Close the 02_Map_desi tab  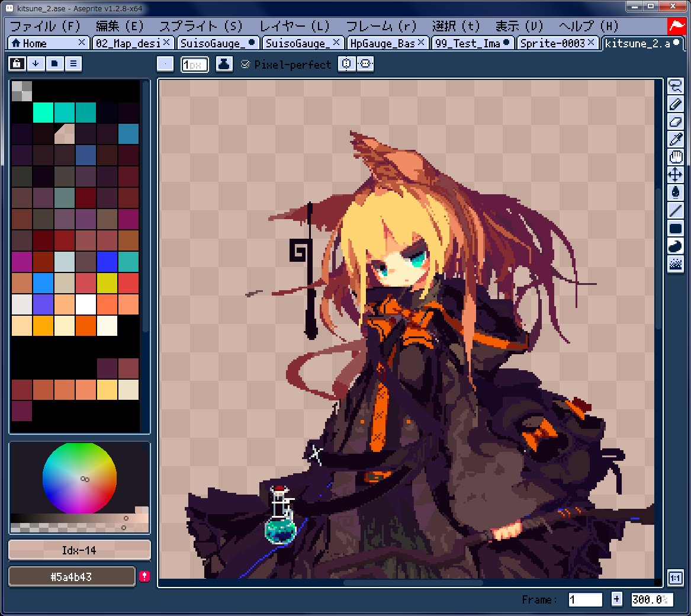166,42
